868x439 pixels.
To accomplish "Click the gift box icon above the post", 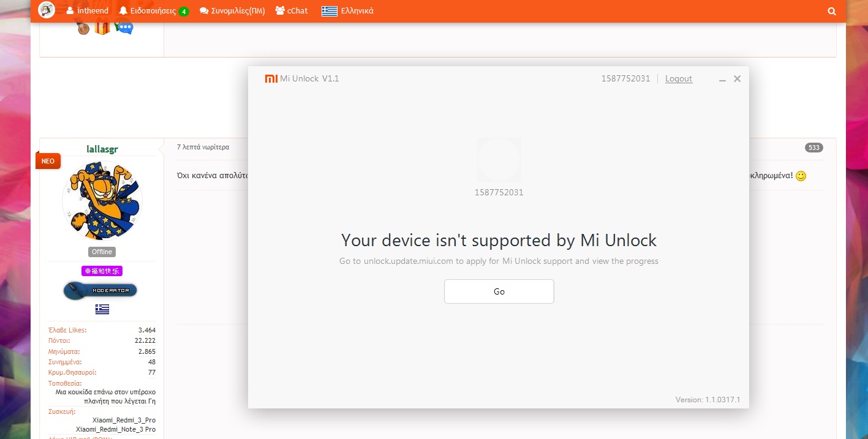I will [x=102, y=27].
